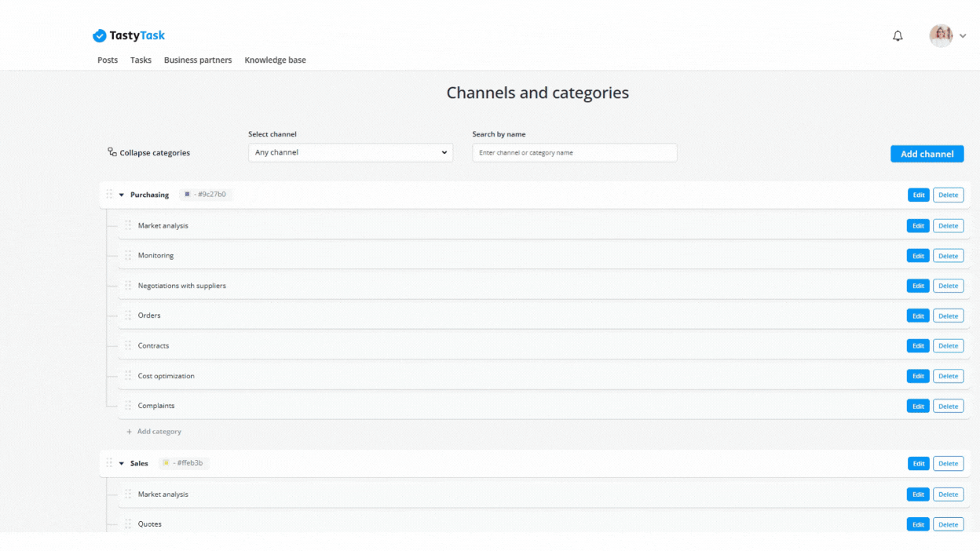Viewport: 980px width, 551px height.
Task: Delete the Contracts category
Action: click(x=948, y=346)
